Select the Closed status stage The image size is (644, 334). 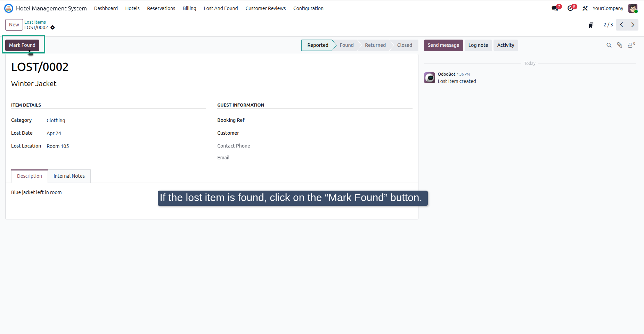(405, 45)
